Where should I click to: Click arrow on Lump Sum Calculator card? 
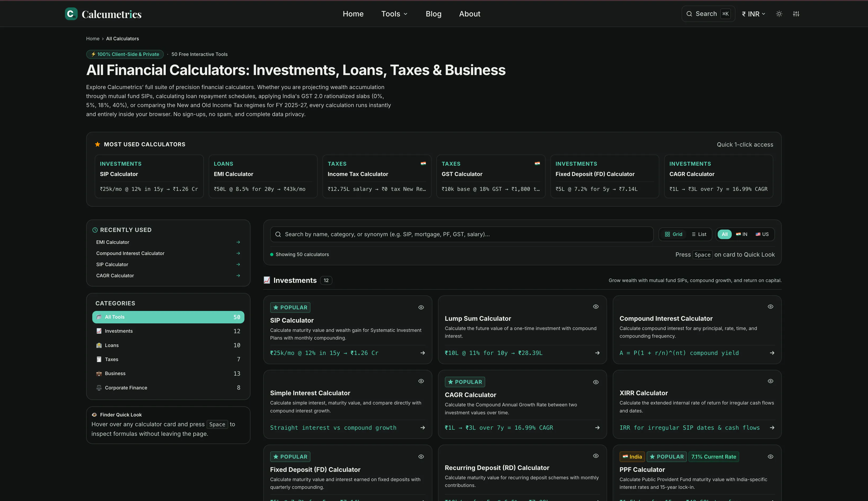pos(598,353)
